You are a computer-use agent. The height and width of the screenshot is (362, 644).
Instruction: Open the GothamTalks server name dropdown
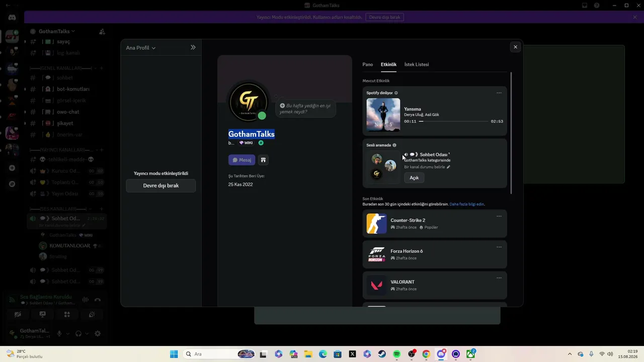click(x=56, y=31)
